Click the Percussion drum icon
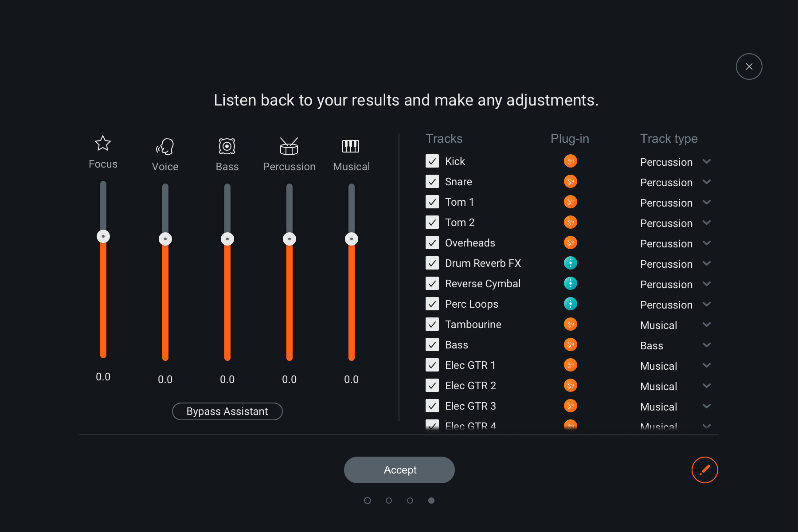 289,146
